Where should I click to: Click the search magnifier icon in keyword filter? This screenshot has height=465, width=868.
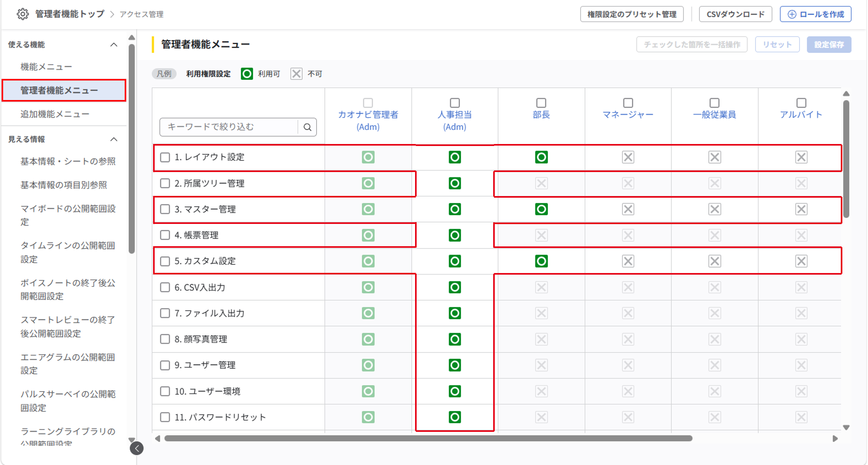(x=307, y=127)
